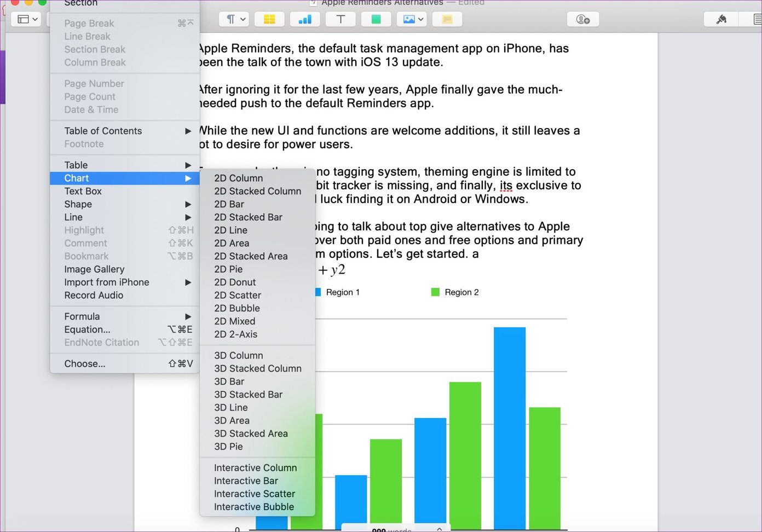This screenshot has width=762, height=532.
Task: Choose 3D Column chart
Action: pos(257,356)
